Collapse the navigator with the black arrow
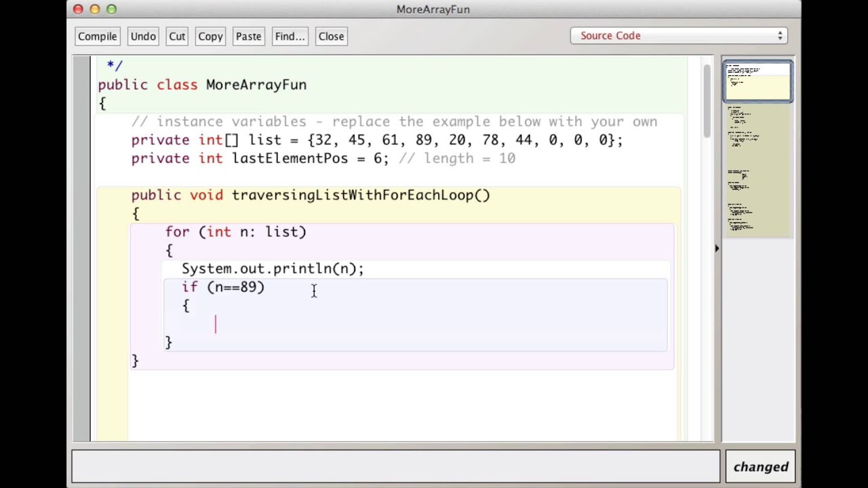Screen dimensions: 868x488 click(x=717, y=249)
